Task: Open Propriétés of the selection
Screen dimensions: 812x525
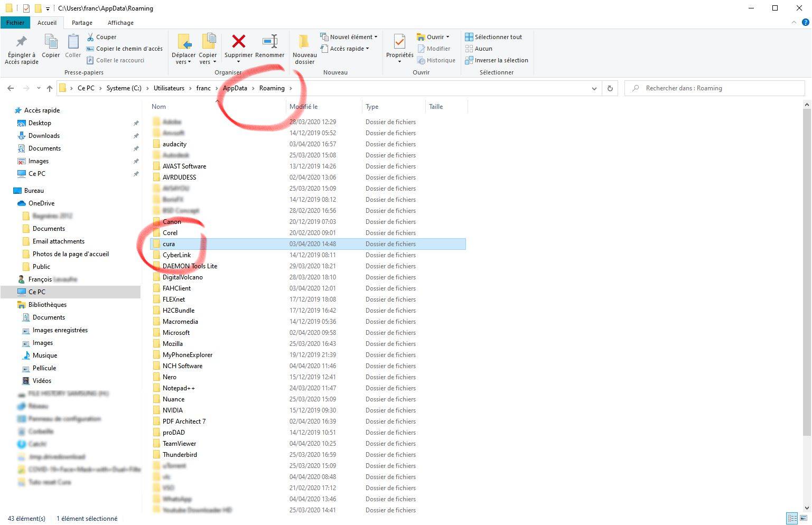Action: 400,49
